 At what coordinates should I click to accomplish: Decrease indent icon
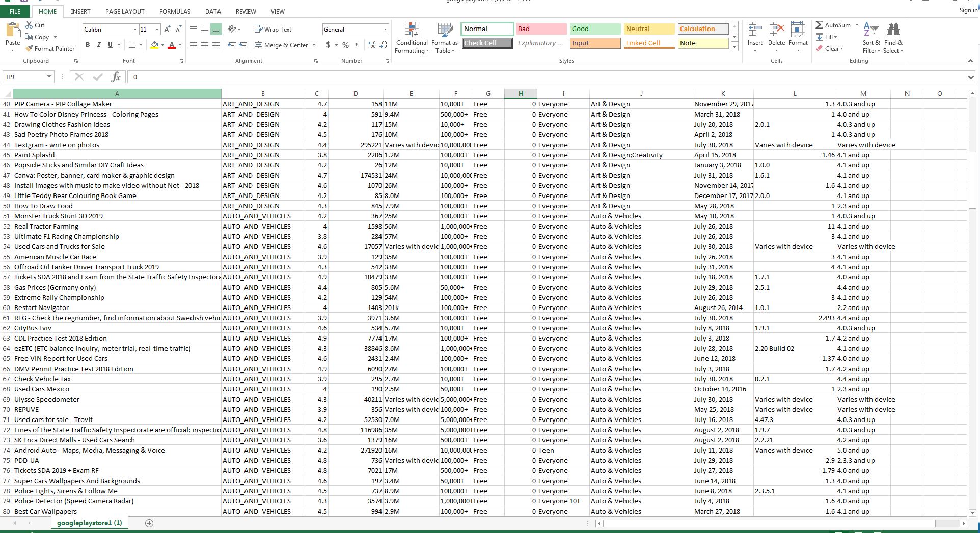(x=232, y=45)
